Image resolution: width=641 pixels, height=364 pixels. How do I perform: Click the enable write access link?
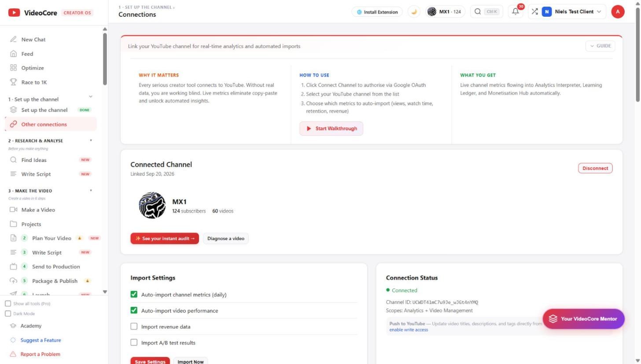(409, 330)
